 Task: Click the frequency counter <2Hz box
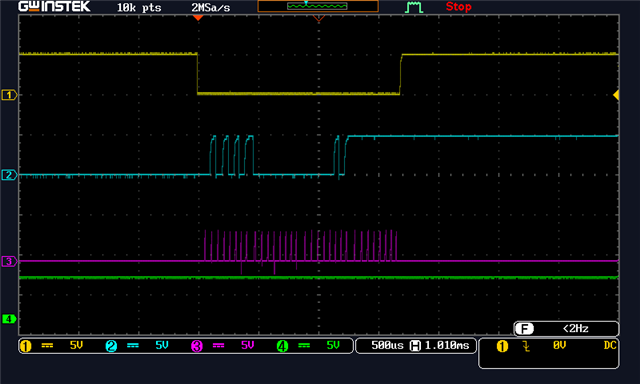tap(566, 329)
